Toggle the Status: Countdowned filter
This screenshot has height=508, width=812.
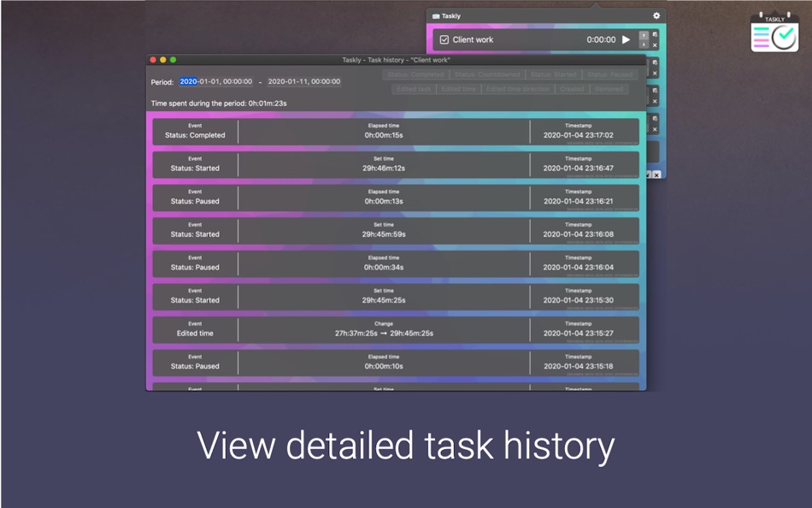click(487, 74)
